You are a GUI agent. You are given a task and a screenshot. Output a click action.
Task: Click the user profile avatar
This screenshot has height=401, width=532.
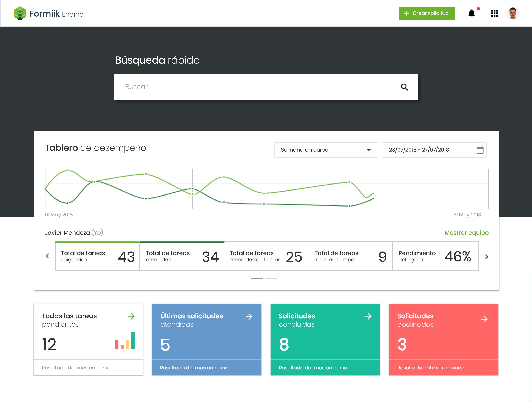[513, 14]
